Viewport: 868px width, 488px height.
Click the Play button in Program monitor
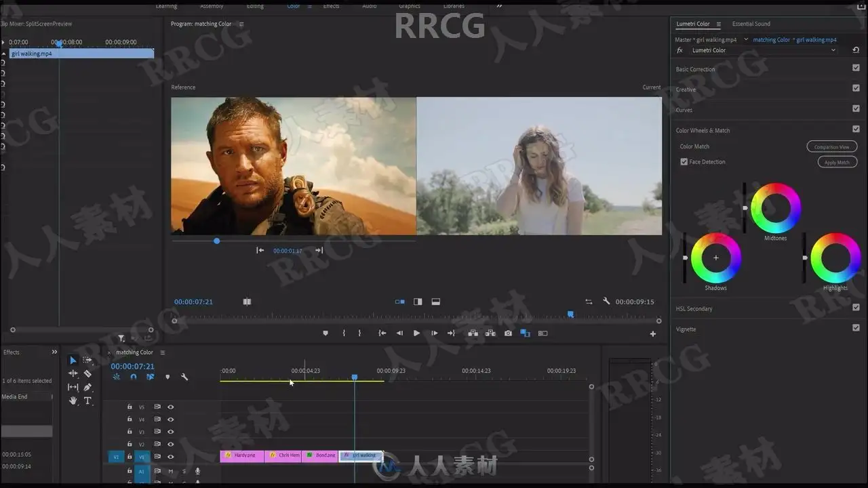416,333
